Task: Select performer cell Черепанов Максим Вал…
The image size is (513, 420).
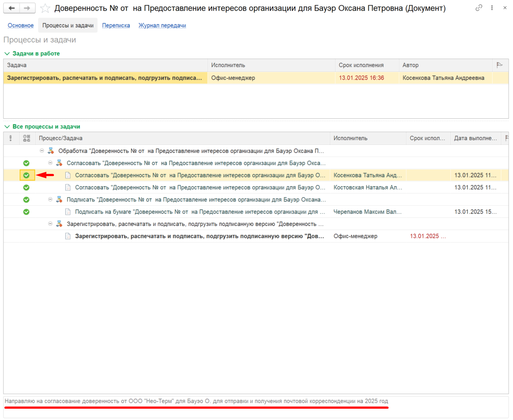Action: [x=368, y=212]
